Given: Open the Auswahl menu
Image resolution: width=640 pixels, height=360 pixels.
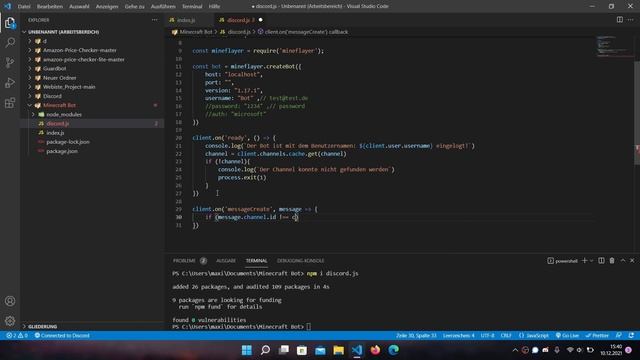Looking at the screenshot, I should coord(79,6).
